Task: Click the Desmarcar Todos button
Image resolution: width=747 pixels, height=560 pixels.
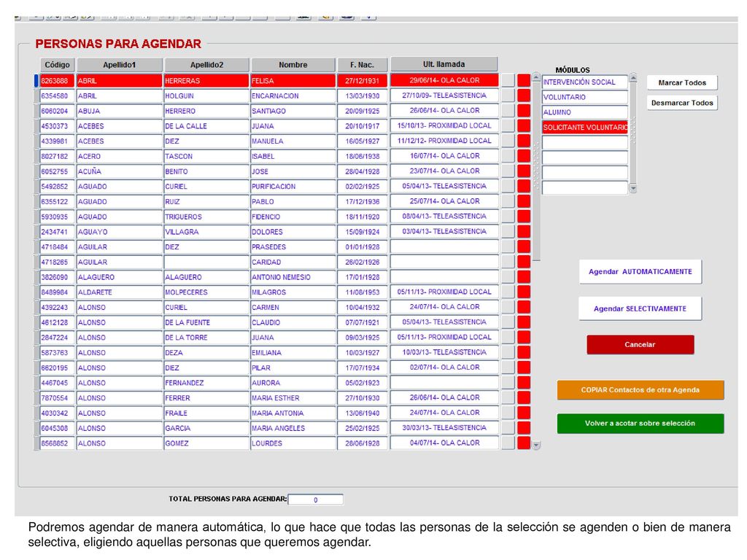Action: click(x=682, y=102)
